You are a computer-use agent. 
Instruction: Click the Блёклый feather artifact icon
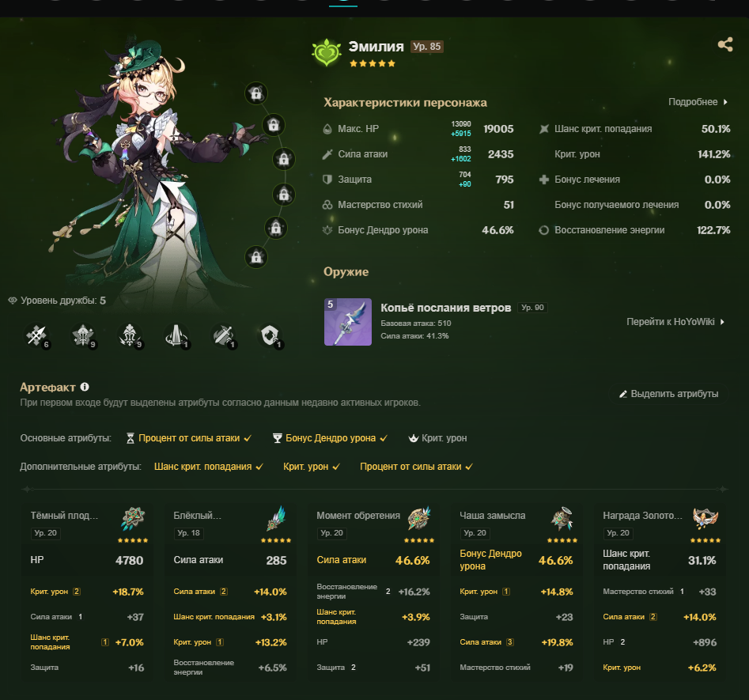point(276,519)
